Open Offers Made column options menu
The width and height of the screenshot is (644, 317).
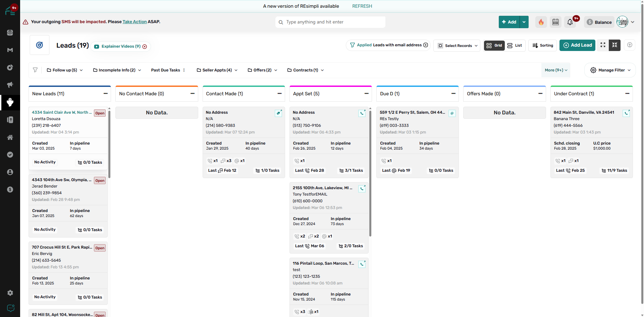[x=540, y=94]
